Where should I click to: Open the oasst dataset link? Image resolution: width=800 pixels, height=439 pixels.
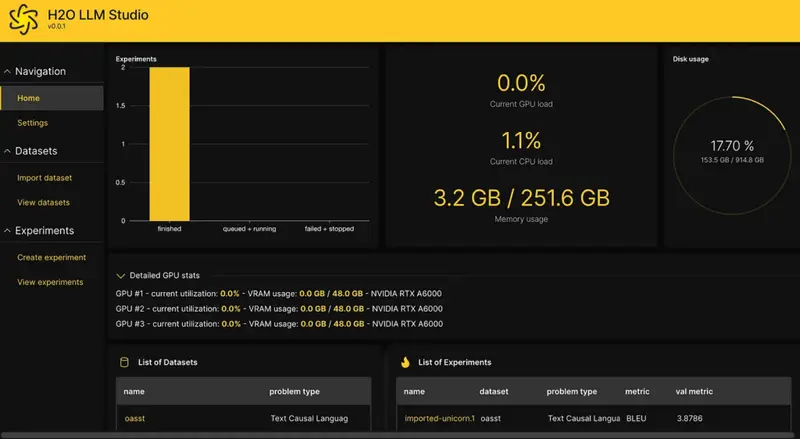(135, 418)
